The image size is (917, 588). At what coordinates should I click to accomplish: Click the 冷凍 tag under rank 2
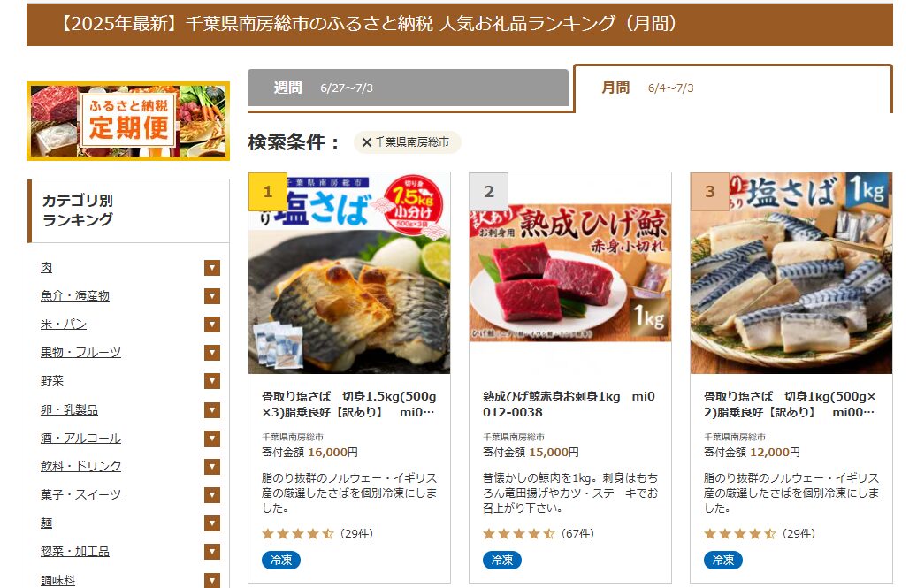[502, 560]
